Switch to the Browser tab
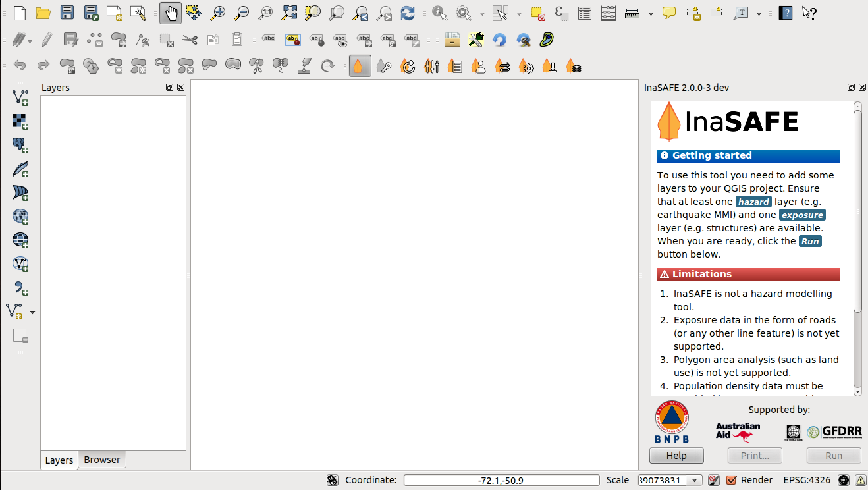Screen dimensions: 868x490 tap(102, 460)
